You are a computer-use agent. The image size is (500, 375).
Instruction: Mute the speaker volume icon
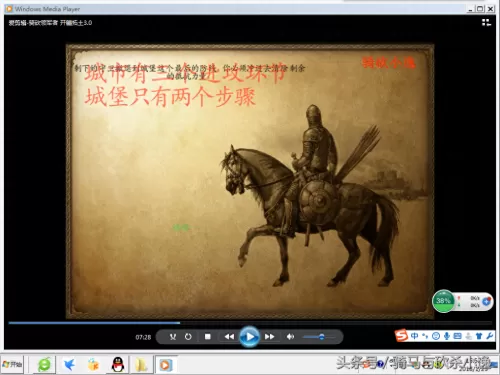(290, 337)
